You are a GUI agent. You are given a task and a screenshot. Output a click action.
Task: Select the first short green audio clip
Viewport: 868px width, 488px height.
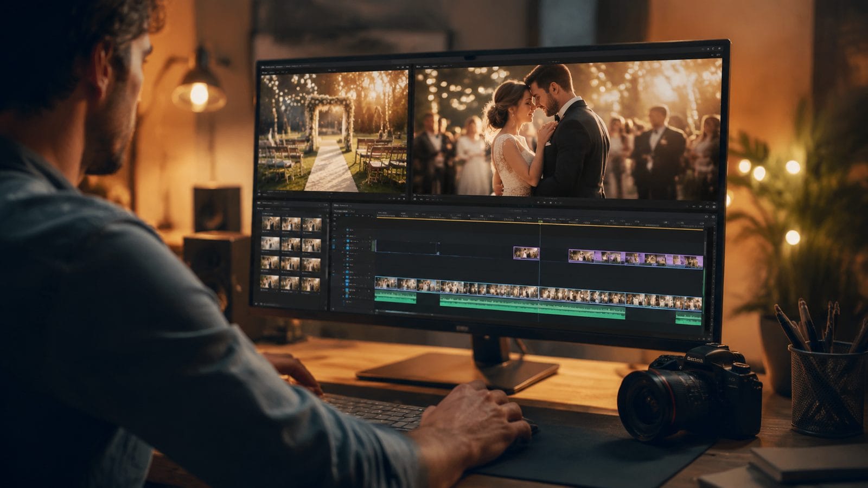pyautogui.click(x=395, y=297)
